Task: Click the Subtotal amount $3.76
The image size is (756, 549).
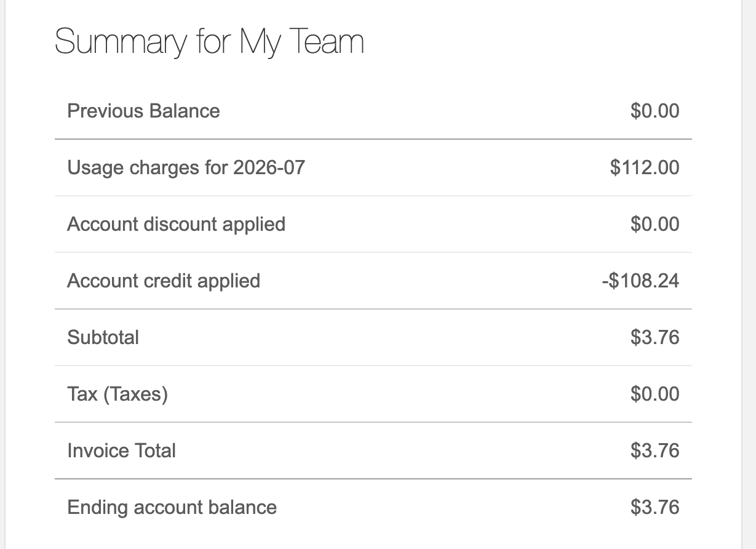Action: [655, 337]
